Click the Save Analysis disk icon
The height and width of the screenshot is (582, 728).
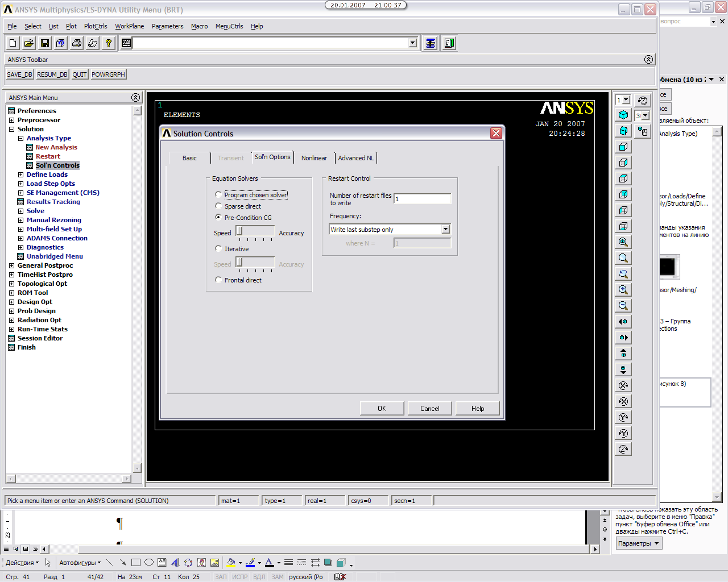(x=45, y=43)
